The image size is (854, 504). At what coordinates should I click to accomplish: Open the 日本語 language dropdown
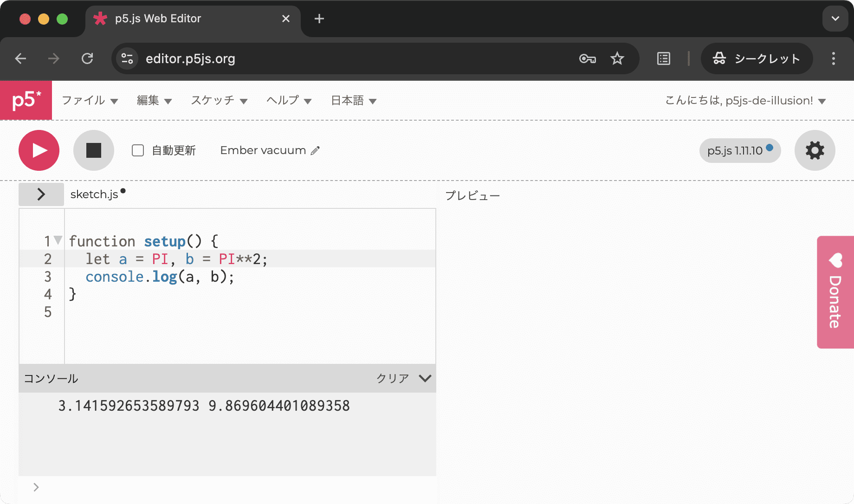click(x=353, y=100)
